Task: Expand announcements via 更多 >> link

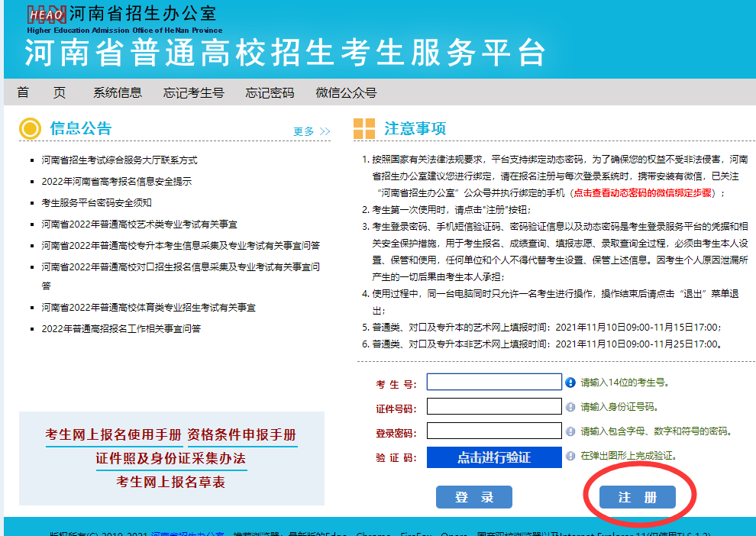Action: tap(312, 131)
